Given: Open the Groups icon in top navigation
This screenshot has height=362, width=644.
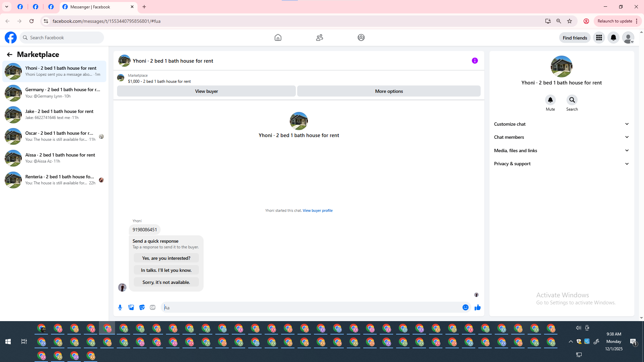Looking at the screenshot, I should [361, 38].
